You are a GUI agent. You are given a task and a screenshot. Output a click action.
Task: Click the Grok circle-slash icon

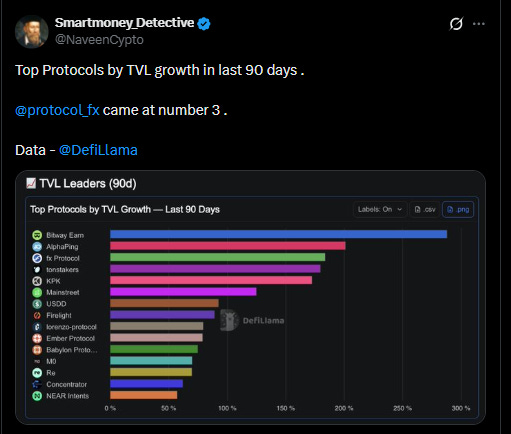(456, 24)
